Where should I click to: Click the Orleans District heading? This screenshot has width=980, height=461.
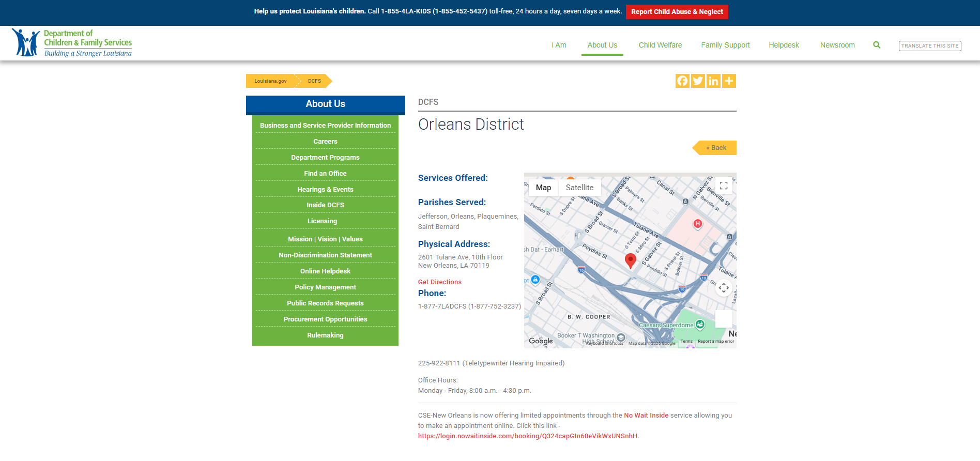(471, 125)
